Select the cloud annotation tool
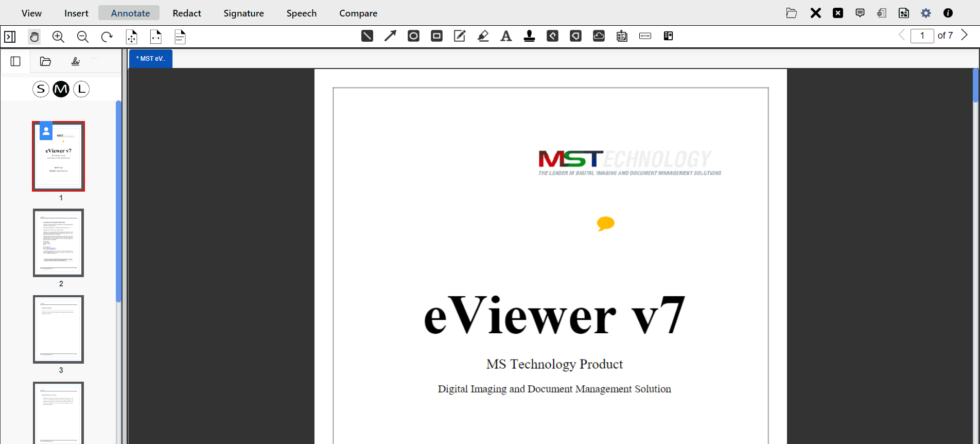Screen dimensions: 980x444 [x=599, y=36]
